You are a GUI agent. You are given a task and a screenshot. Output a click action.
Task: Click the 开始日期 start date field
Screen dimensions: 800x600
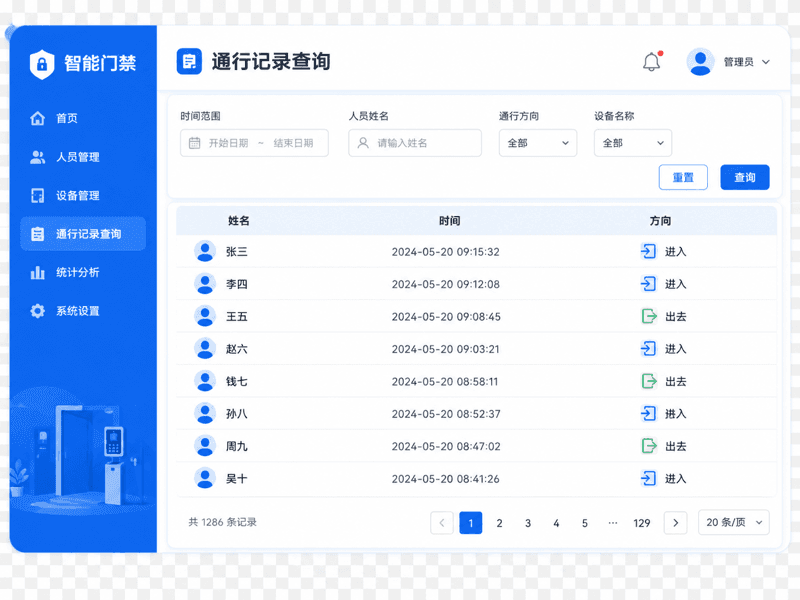229,143
